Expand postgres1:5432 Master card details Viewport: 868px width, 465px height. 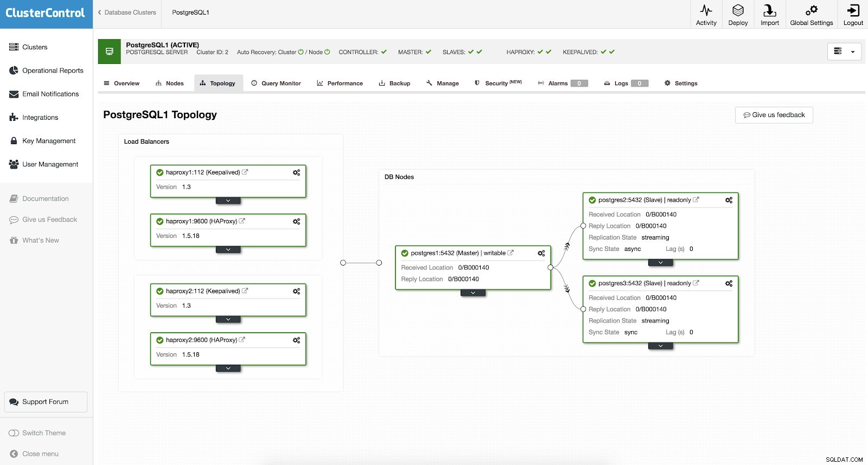coord(473,293)
